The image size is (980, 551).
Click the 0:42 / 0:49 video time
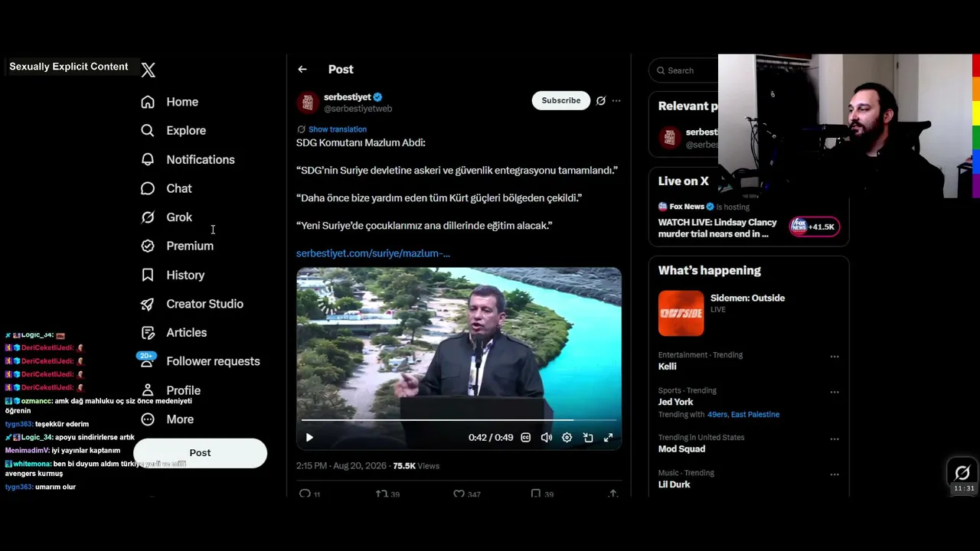click(x=491, y=438)
